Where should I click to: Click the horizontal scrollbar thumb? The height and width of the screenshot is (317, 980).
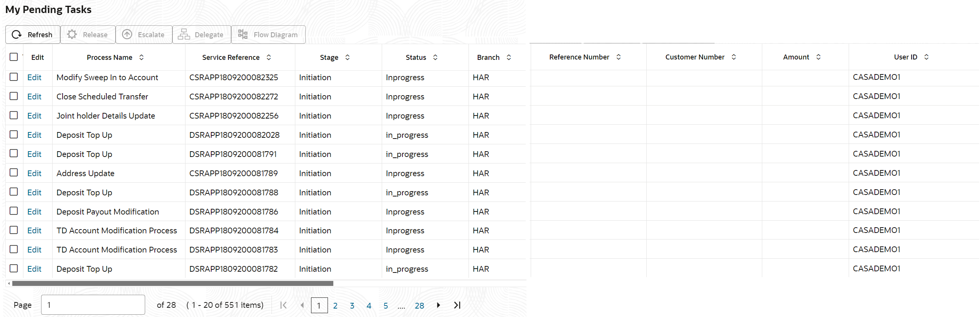pyautogui.click(x=173, y=284)
